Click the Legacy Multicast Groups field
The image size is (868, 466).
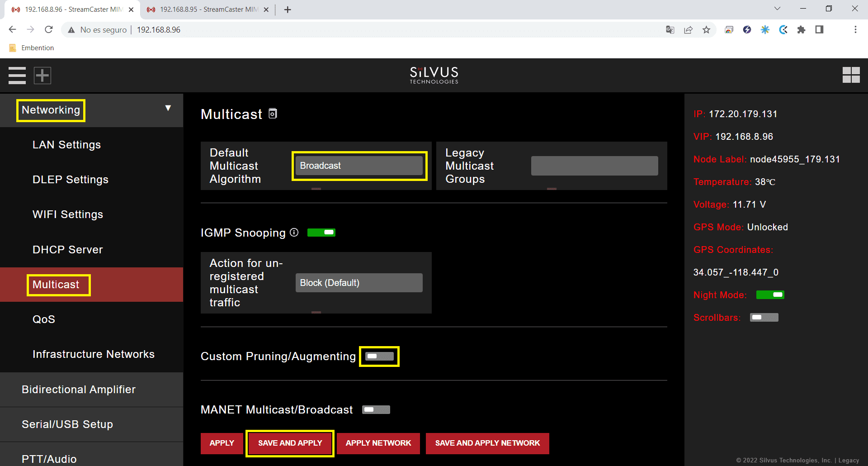point(594,166)
